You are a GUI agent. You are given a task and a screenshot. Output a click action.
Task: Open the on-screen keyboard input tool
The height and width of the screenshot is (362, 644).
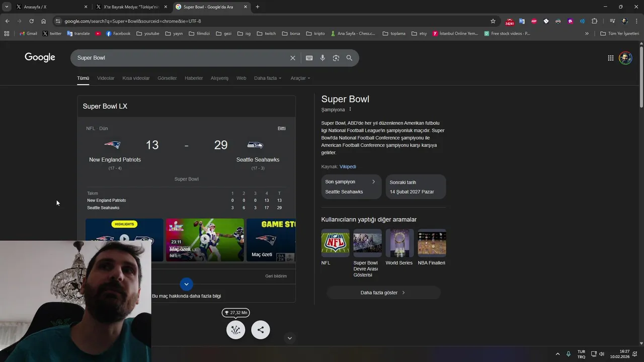click(x=309, y=58)
